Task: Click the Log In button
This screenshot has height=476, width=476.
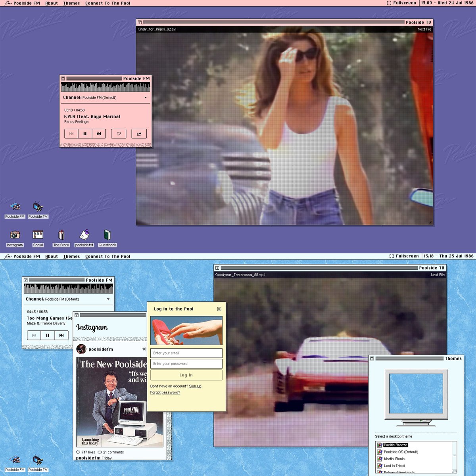Action: [186, 375]
